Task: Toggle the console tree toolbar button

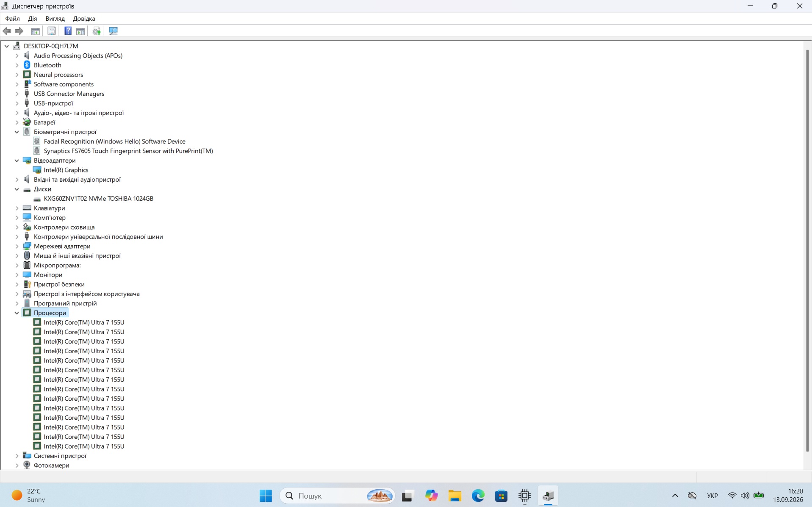Action: point(35,31)
